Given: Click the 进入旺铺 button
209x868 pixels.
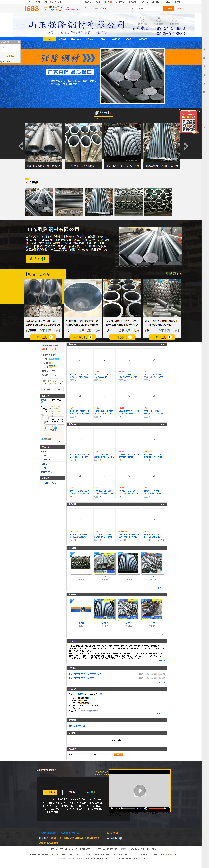Looking at the screenshot, I should 47,389.
